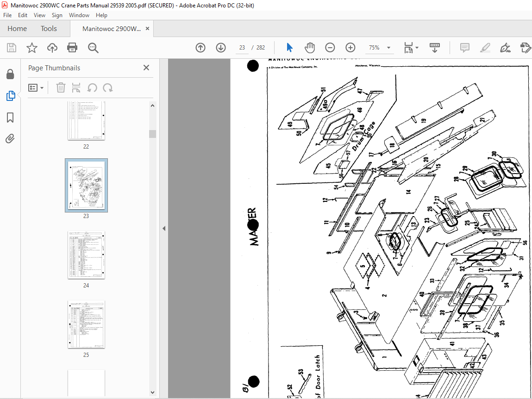Go to the previous page with the up arrow
The image size is (532, 399).
click(x=200, y=48)
